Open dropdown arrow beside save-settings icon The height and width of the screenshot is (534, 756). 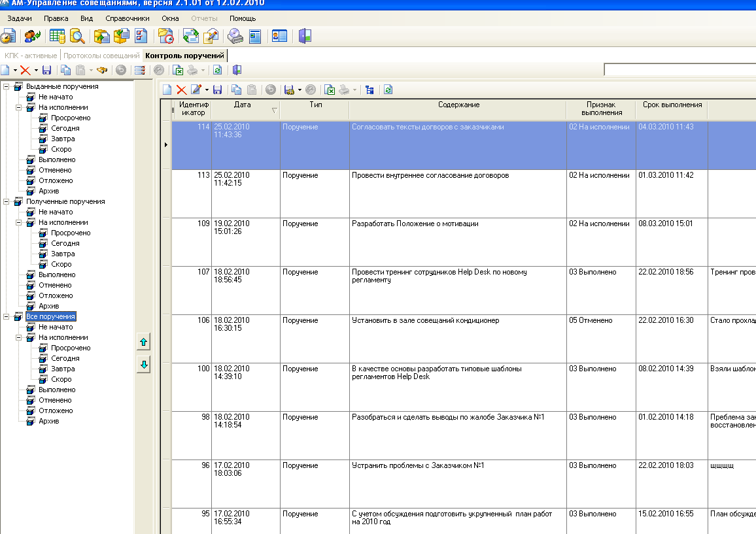(300, 90)
